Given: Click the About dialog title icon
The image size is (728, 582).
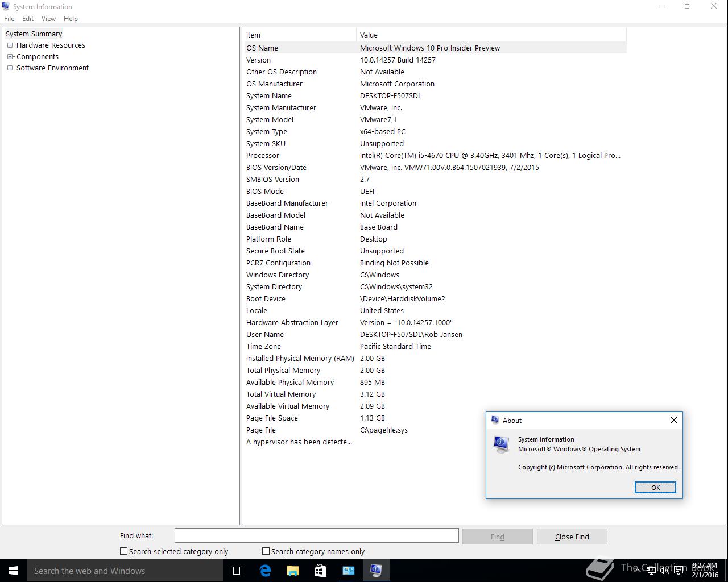Looking at the screenshot, I should [x=495, y=420].
